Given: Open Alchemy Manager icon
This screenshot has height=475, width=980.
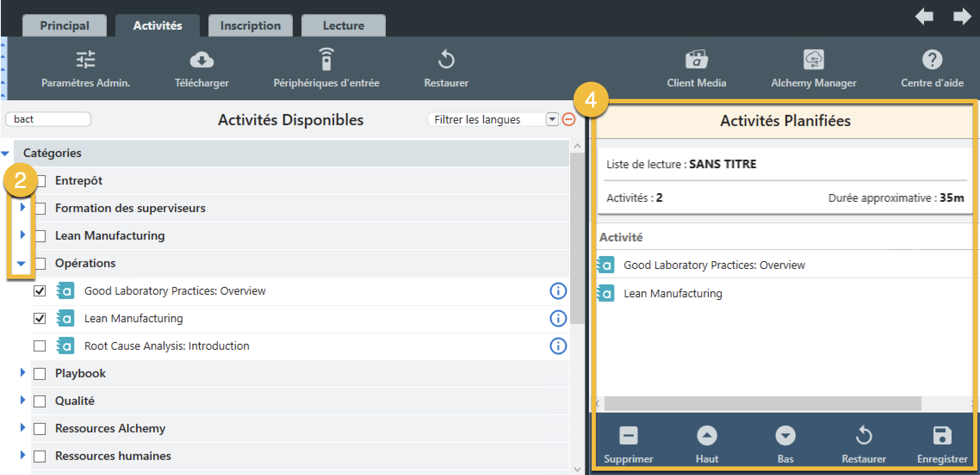Looking at the screenshot, I should coord(813,60).
